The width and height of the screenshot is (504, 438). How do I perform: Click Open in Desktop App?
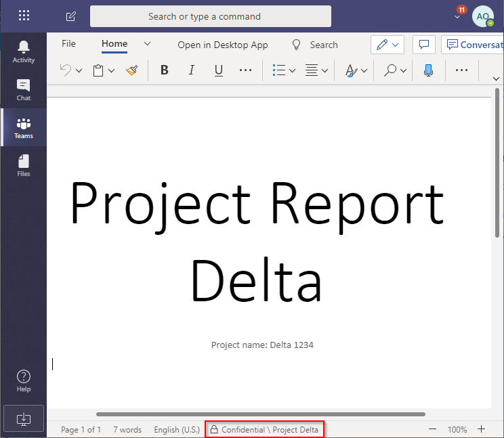[x=223, y=45]
